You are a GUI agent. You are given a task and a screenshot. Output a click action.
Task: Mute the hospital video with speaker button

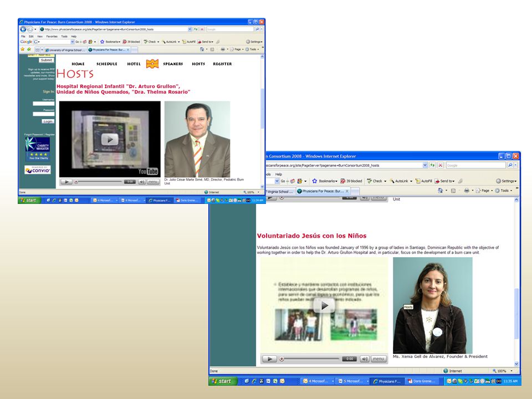(x=142, y=182)
